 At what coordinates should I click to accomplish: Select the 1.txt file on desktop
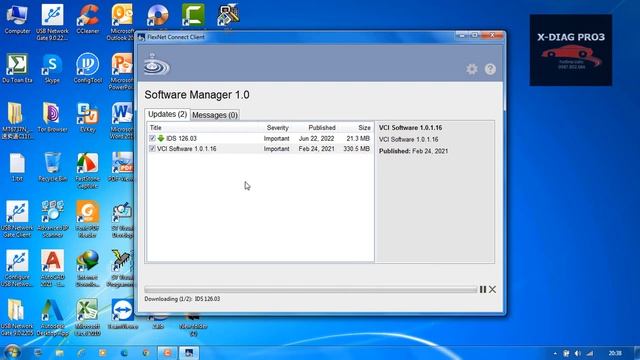coord(17,167)
